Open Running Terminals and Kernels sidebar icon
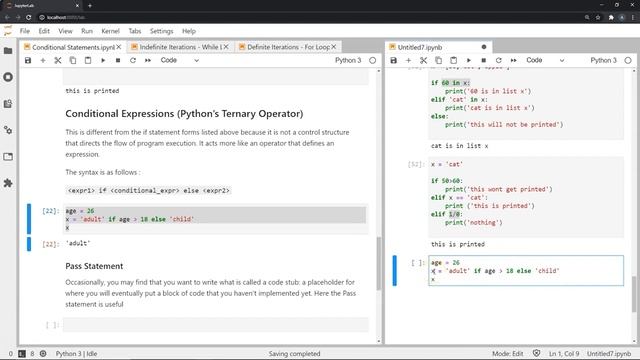This screenshot has width=640, height=360. tap(8, 77)
